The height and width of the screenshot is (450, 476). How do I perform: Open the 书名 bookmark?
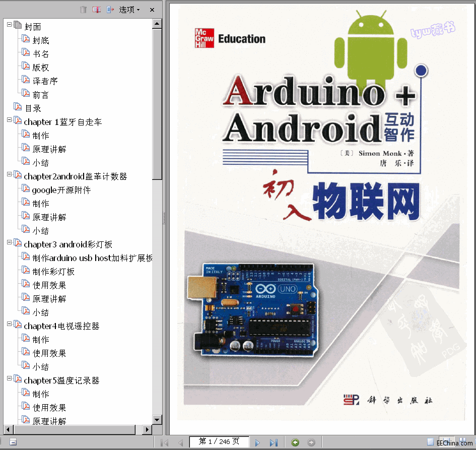(41, 54)
